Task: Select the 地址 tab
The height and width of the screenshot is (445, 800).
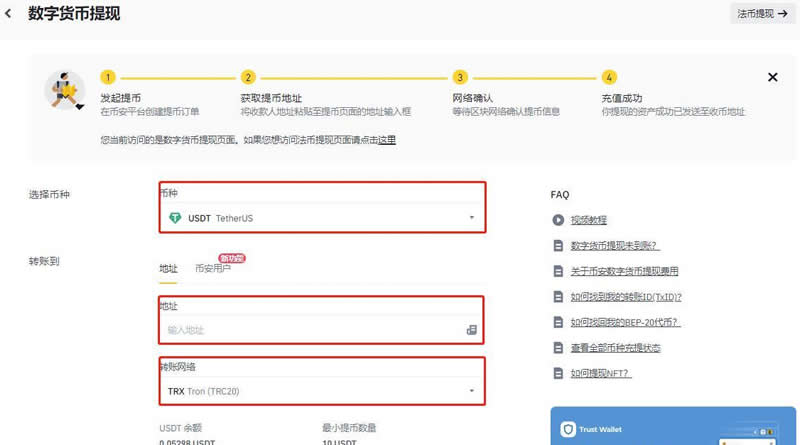Action: (168, 268)
